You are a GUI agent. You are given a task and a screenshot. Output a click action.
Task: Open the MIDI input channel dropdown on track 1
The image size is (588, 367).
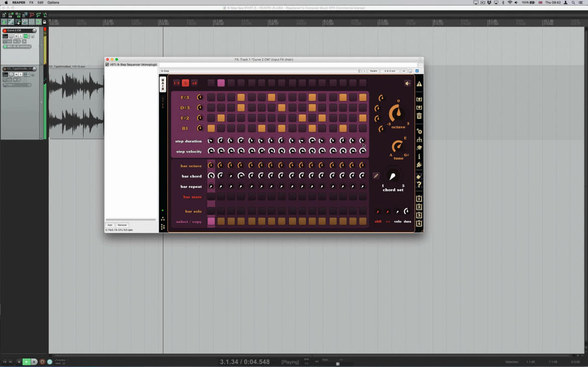tap(17, 46)
